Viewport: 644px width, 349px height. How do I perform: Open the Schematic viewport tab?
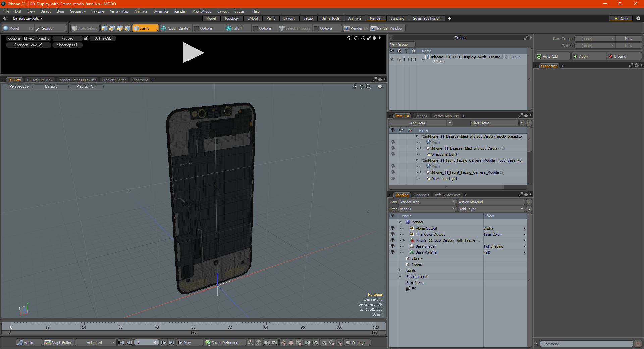(140, 80)
